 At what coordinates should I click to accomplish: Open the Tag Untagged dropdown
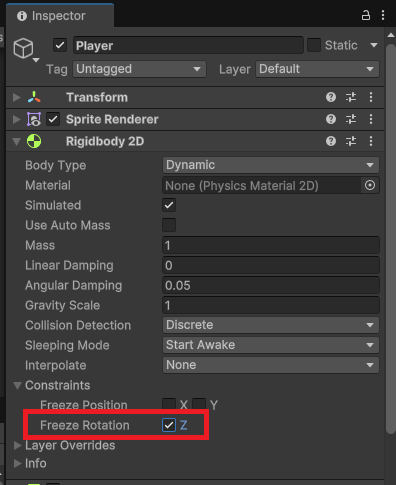click(139, 69)
